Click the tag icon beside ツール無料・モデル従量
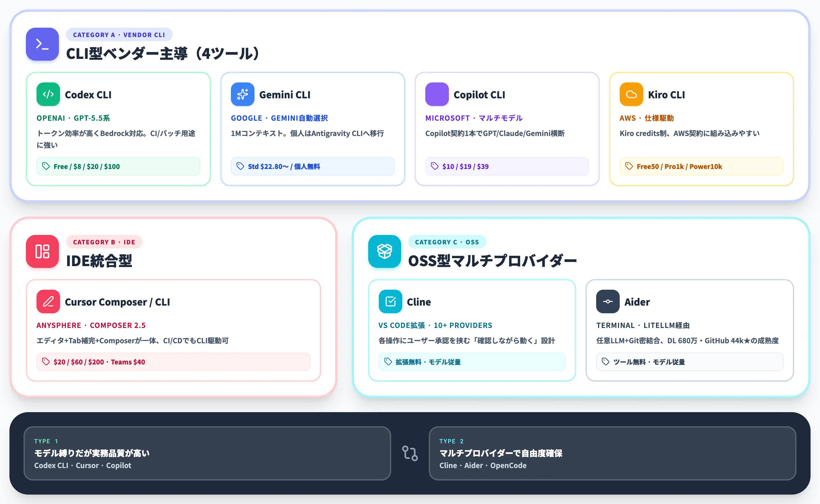This screenshot has height=504, width=820. tap(606, 362)
